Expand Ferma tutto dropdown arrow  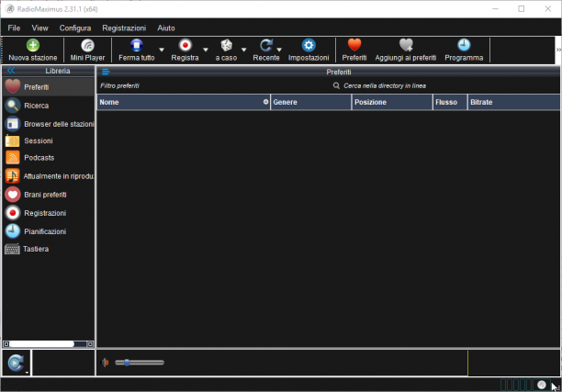[162, 50]
